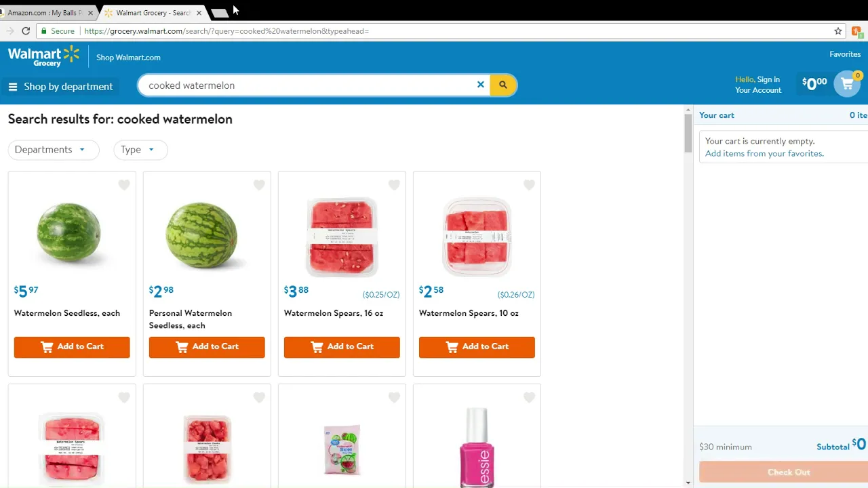Favorite the Watermelon Seedless heart
868x488 pixels.
pos(124,185)
